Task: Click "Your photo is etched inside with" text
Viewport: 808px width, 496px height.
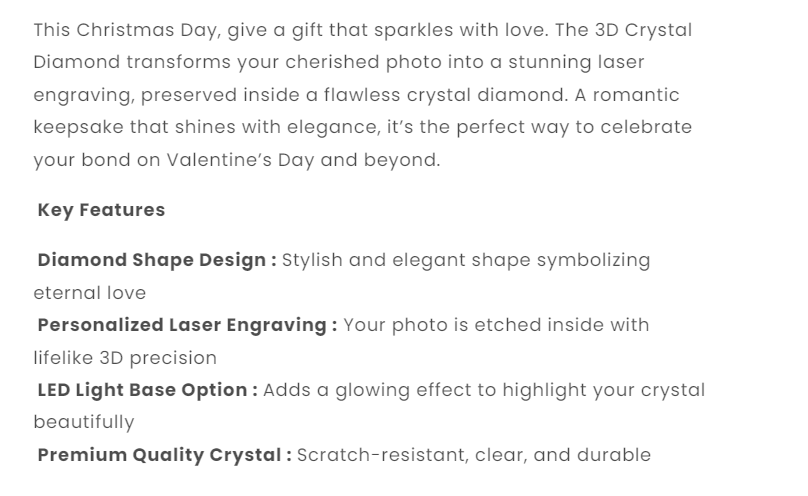Action: [496, 325]
